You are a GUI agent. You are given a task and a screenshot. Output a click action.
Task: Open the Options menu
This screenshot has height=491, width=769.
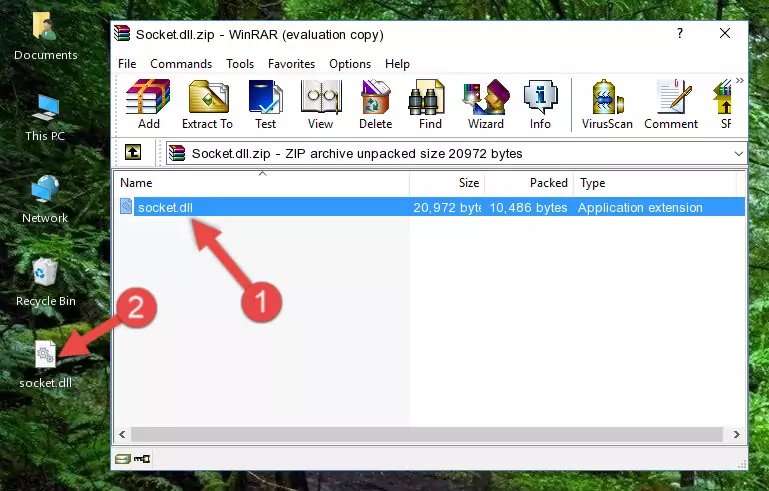click(x=350, y=64)
